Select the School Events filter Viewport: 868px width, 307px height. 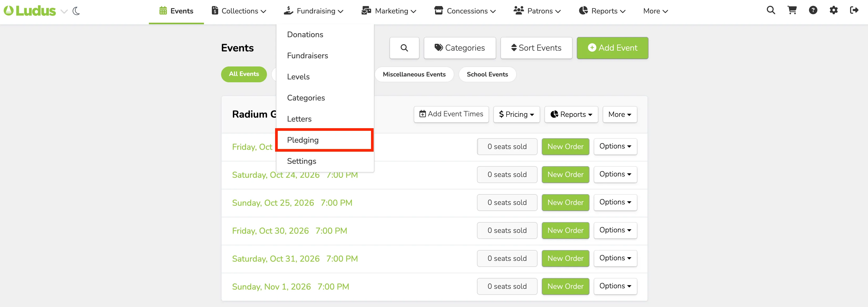pyautogui.click(x=487, y=74)
